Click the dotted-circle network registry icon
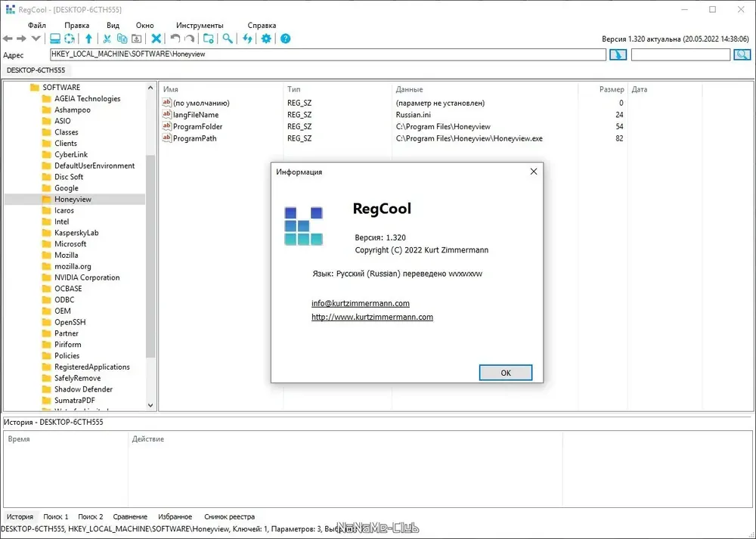This screenshot has width=756, height=539. point(70,39)
